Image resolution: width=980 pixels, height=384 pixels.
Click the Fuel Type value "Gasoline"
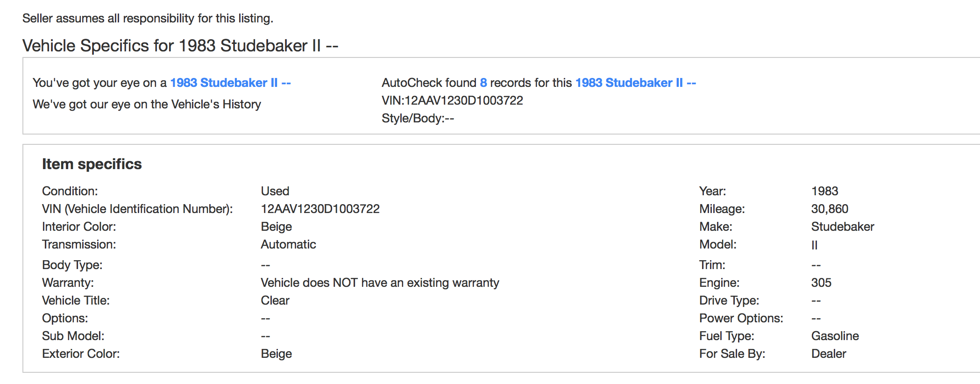835,336
